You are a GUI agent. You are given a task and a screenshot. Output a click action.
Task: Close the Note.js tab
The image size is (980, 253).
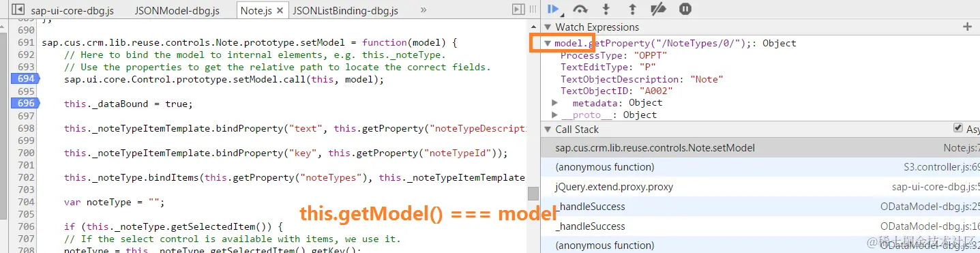pyautogui.click(x=280, y=10)
